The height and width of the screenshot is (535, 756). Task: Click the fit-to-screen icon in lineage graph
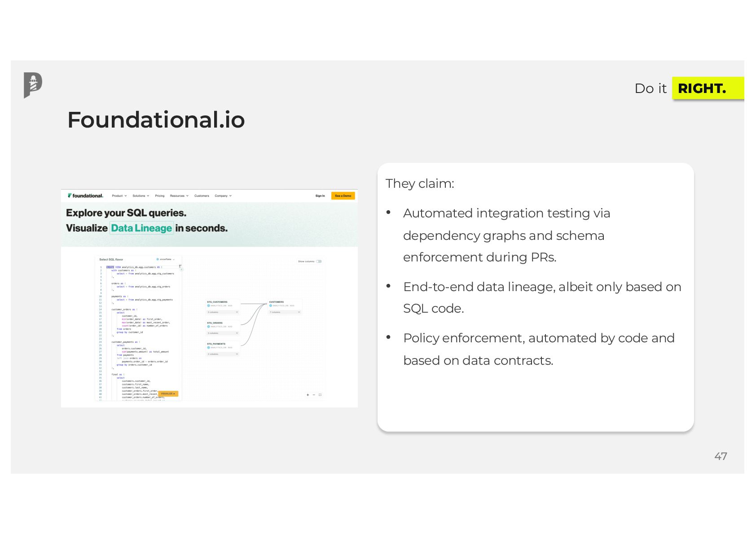(x=320, y=395)
